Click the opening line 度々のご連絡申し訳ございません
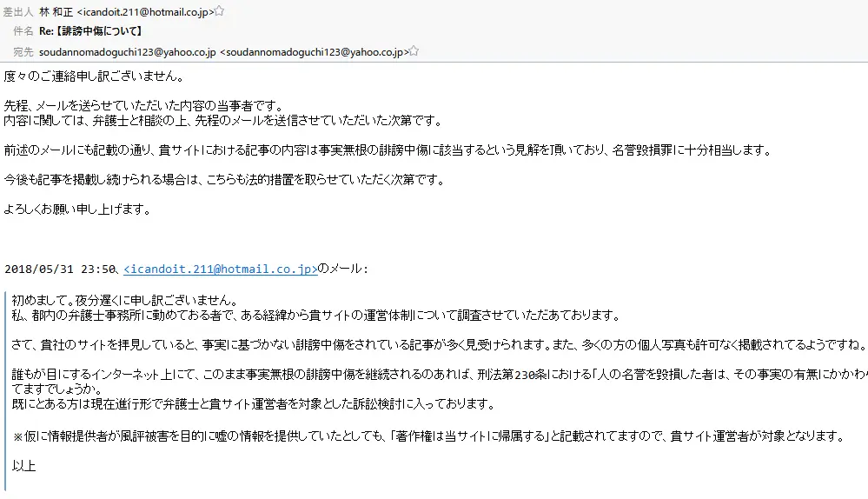868x499 pixels. [93, 76]
